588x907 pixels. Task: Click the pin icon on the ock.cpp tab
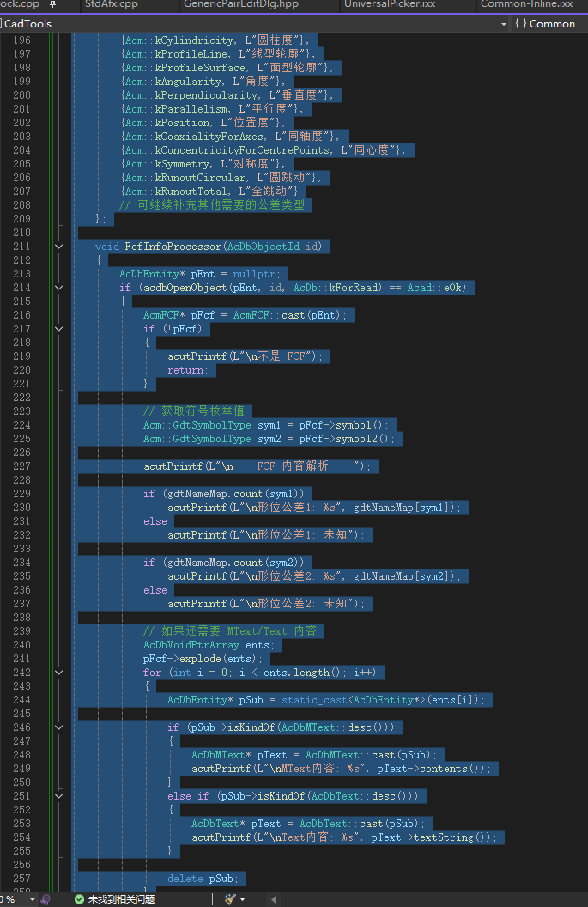[52, 4]
